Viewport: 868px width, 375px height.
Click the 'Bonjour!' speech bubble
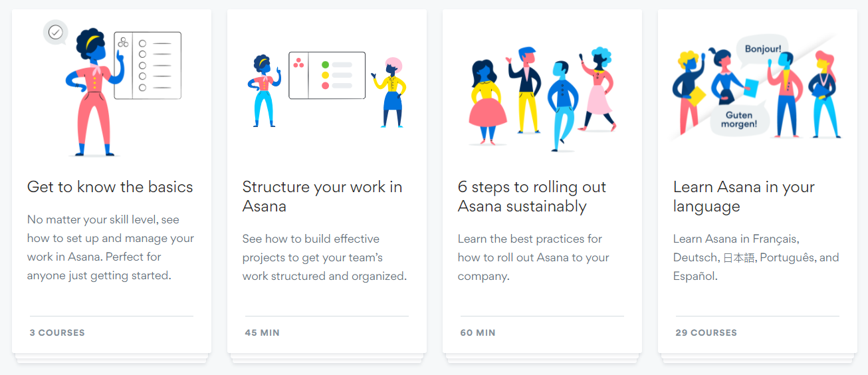762,49
